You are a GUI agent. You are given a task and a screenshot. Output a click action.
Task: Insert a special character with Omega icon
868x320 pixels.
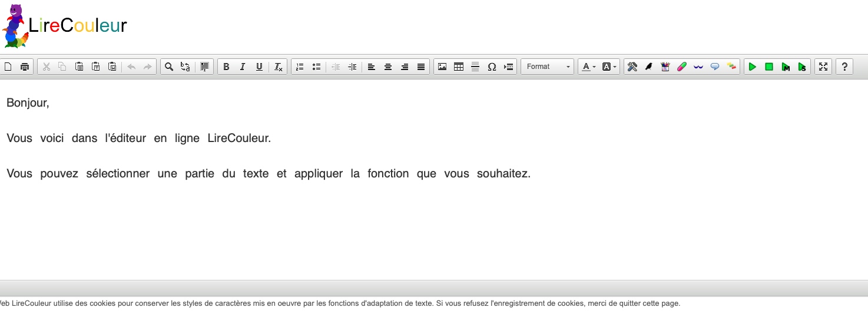click(x=492, y=67)
